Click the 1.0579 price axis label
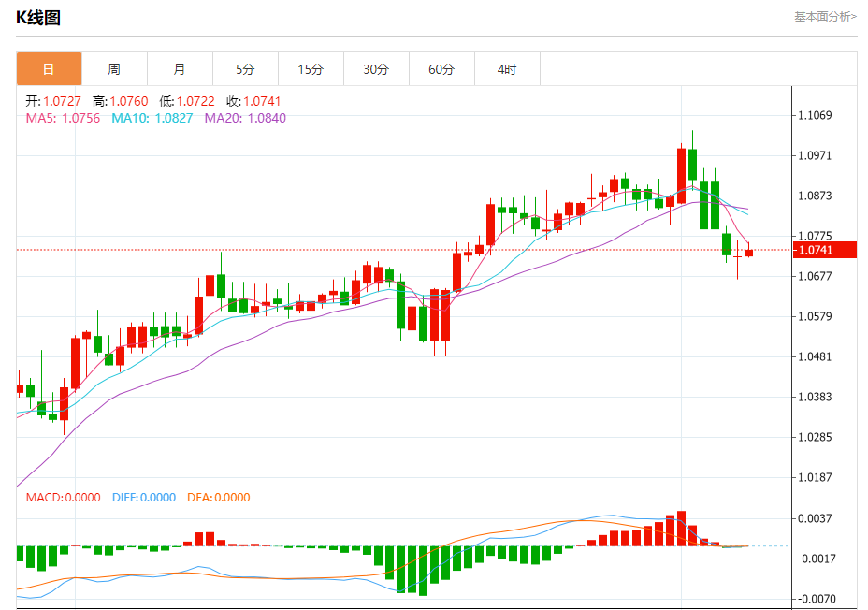This screenshot has width=868, height=610. tap(815, 316)
